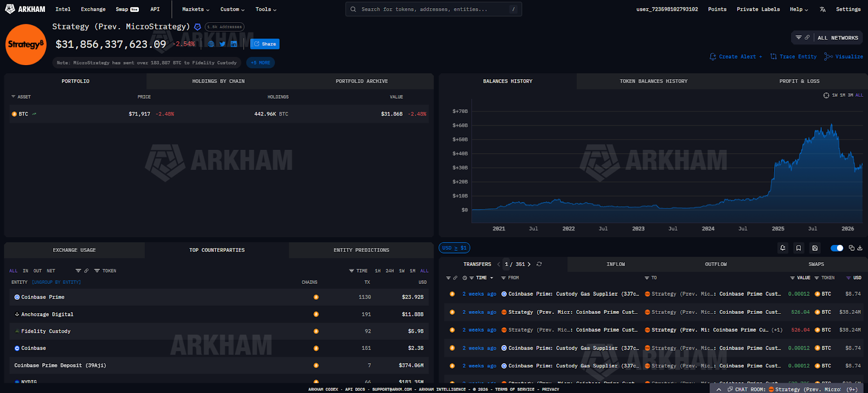Open TIME filter in counterparties panel

coord(359,271)
